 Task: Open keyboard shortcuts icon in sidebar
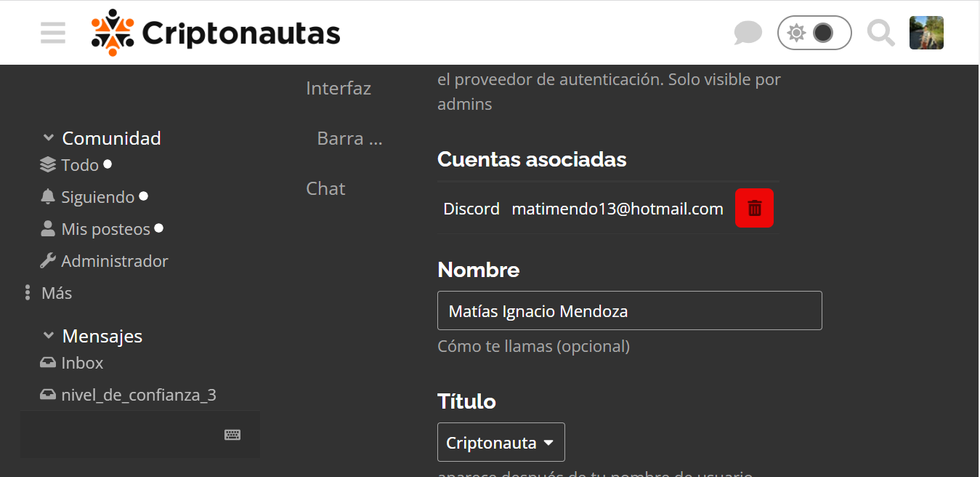232,435
